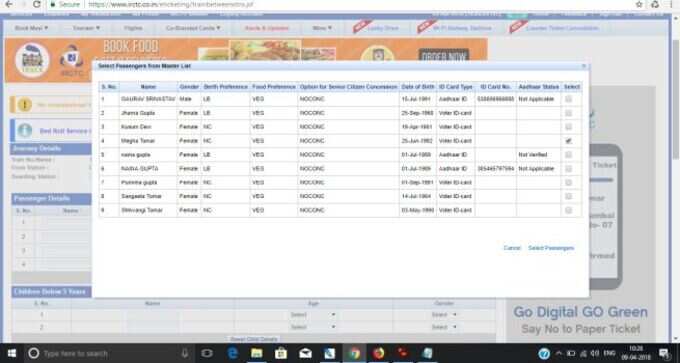Viewport: 680px width, 363px height.
Task: Launch the Mail app from the taskbar
Action: tap(305, 353)
